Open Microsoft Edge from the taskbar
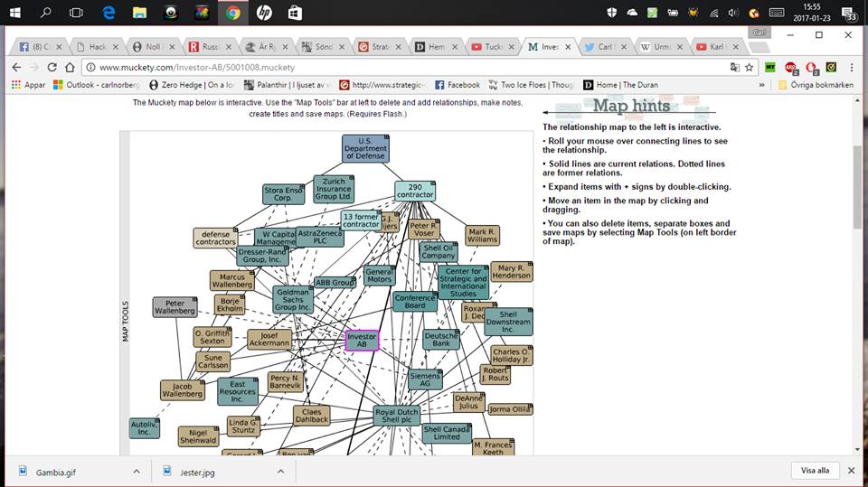868x487 pixels. click(x=108, y=13)
